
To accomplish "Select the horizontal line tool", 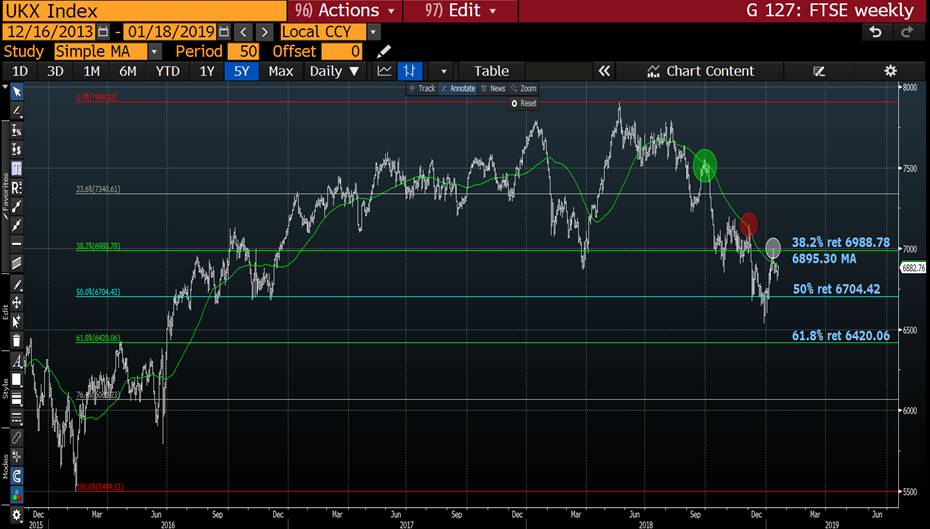I will point(17,244).
